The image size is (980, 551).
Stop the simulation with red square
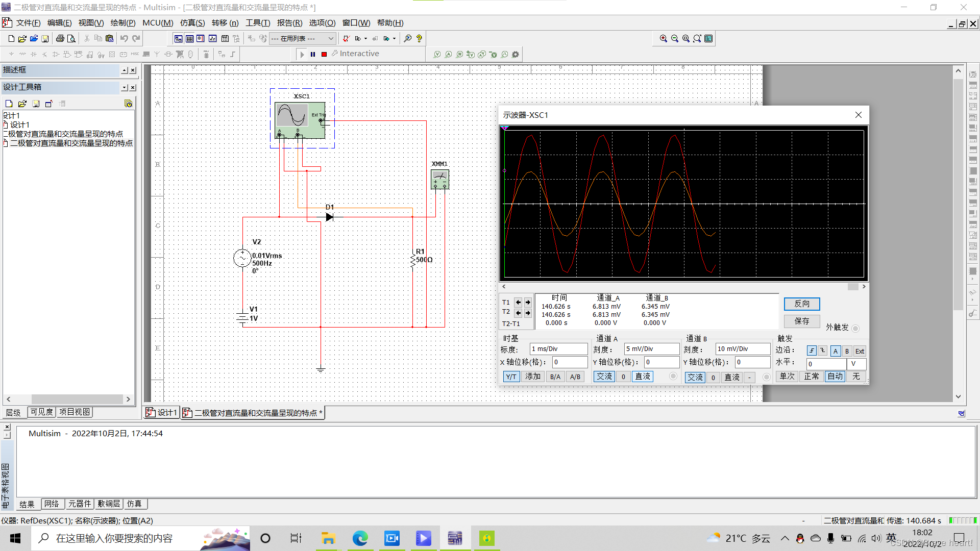point(324,54)
